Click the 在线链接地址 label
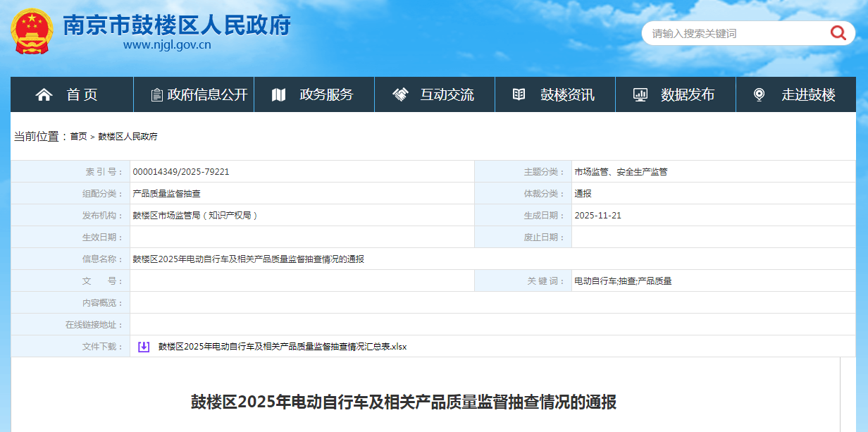 (x=94, y=325)
